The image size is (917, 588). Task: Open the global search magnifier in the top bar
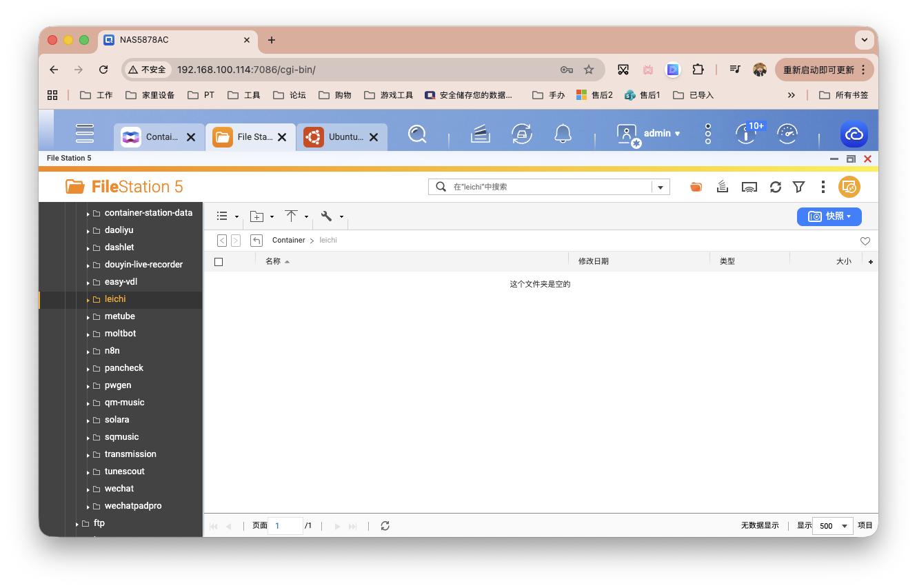point(416,133)
